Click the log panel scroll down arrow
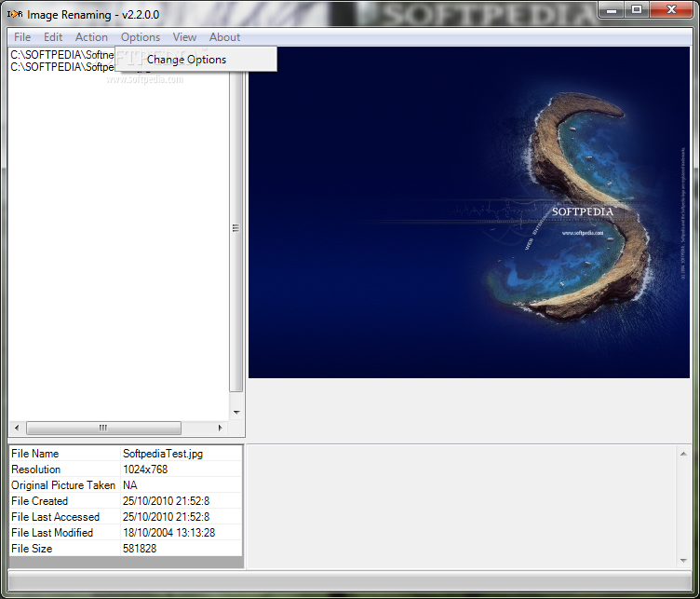This screenshot has height=599, width=700. point(683,560)
